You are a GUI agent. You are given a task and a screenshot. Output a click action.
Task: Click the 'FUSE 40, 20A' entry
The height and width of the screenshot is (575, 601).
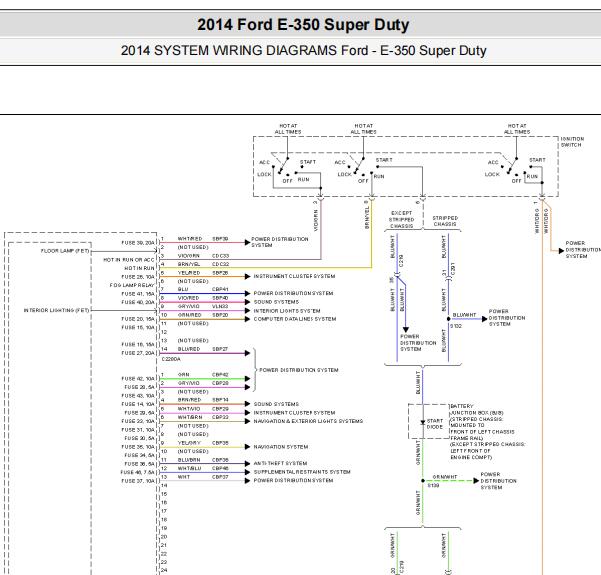(138, 302)
